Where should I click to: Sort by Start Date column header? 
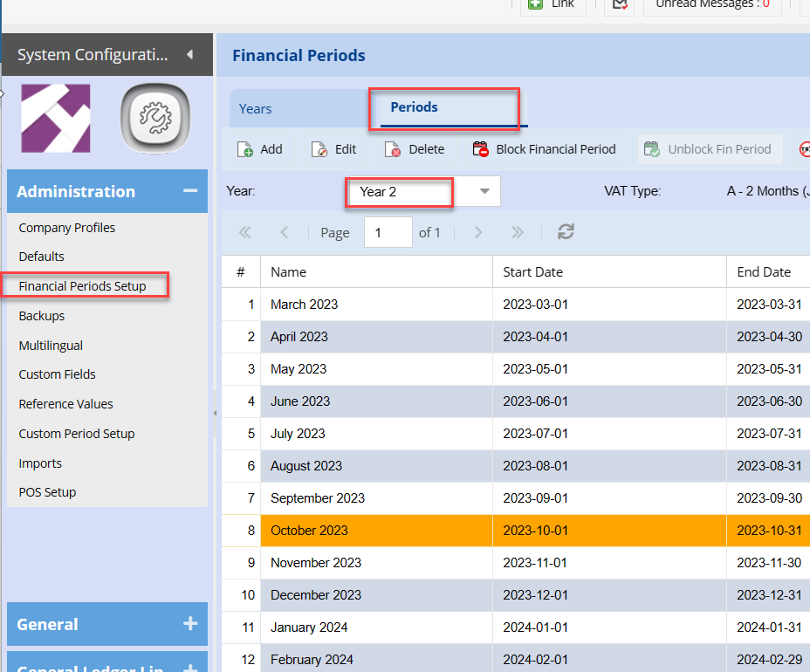point(533,272)
